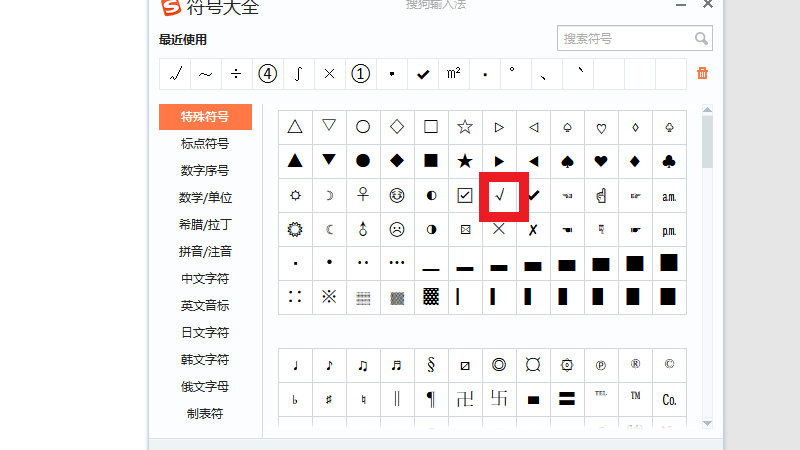
Task: Go to 日文字符 category
Action: click(x=205, y=332)
